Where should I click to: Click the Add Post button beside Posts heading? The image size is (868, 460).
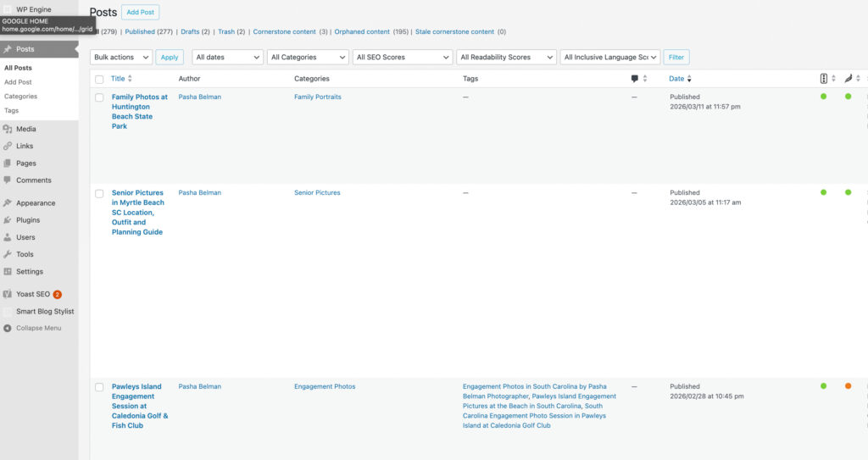coord(140,12)
